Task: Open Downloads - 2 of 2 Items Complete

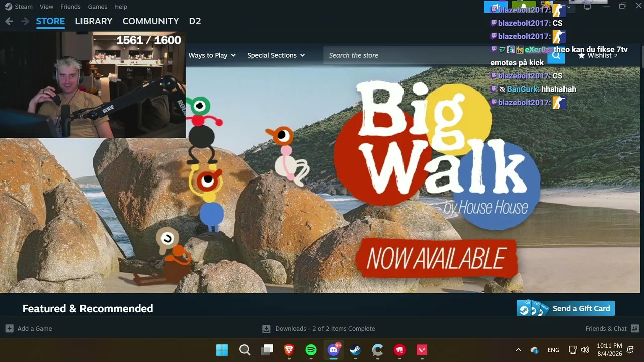Action: click(325, 329)
